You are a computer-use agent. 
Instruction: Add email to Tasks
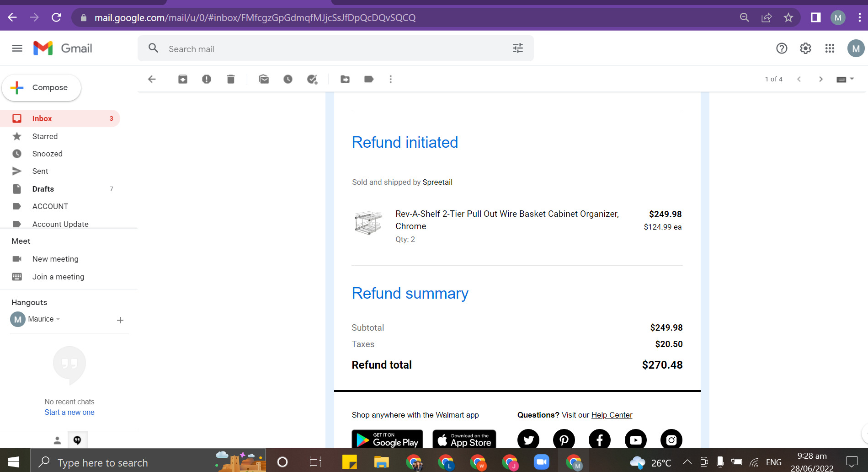pos(312,80)
